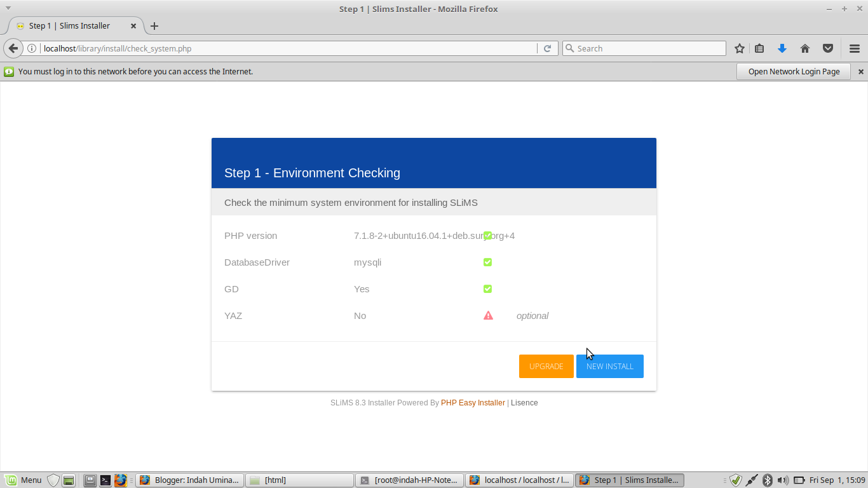Open the monitor launcher icon in panel
Viewport: 868px width, 488px height.
90,480
